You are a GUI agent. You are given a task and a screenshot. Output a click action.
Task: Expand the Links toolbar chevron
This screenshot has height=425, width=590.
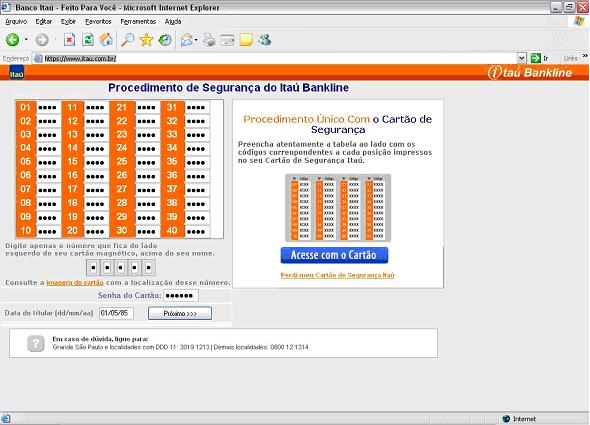point(585,56)
